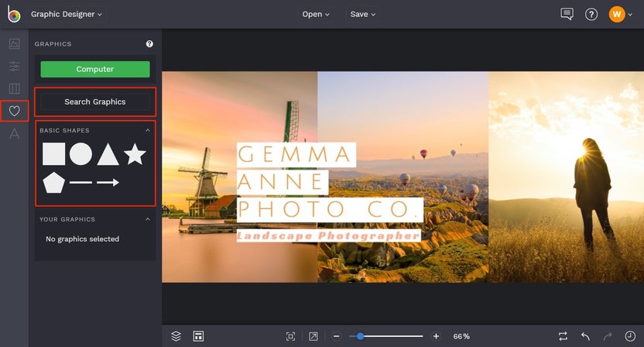
Task: Click the undo arrow icon
Action: pyautogui.click(x=585, y=336)
